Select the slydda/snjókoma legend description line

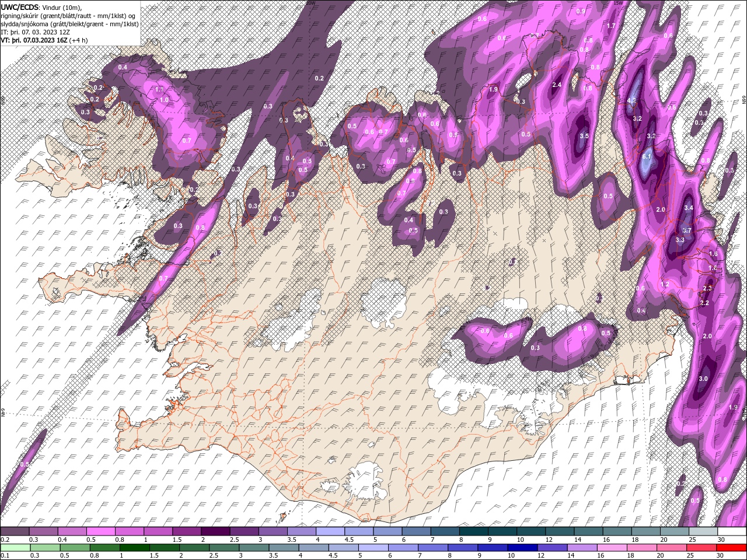[x=69, y=24]
